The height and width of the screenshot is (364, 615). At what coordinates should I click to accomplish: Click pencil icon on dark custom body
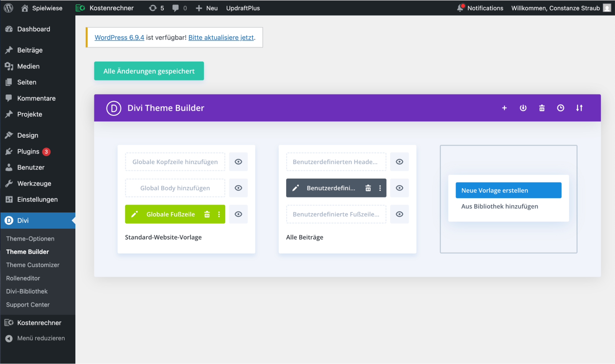(x=295, y=188)
